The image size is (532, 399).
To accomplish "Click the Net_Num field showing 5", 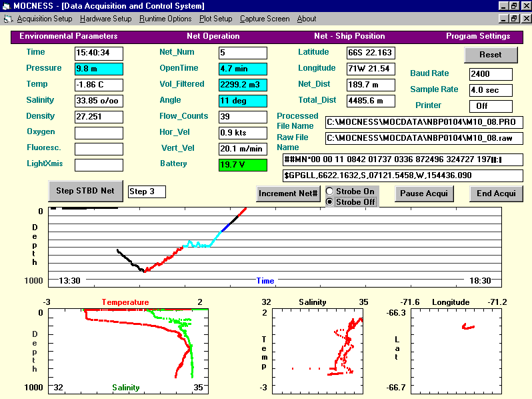I will tap(243, 53).
